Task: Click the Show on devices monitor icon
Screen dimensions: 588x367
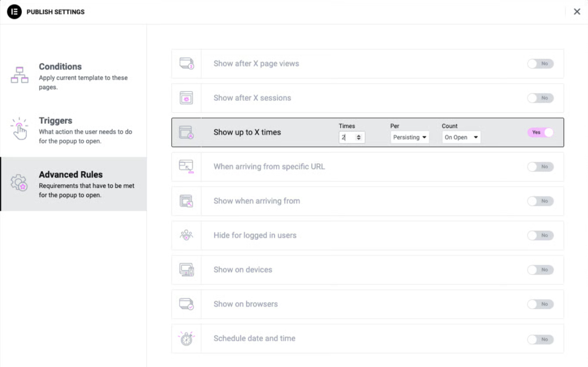Action: 186,270
